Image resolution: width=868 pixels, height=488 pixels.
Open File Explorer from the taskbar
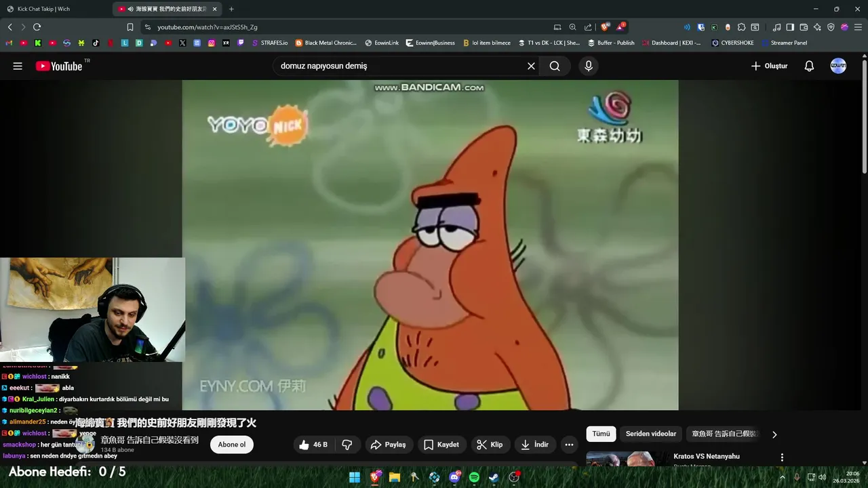395,477
